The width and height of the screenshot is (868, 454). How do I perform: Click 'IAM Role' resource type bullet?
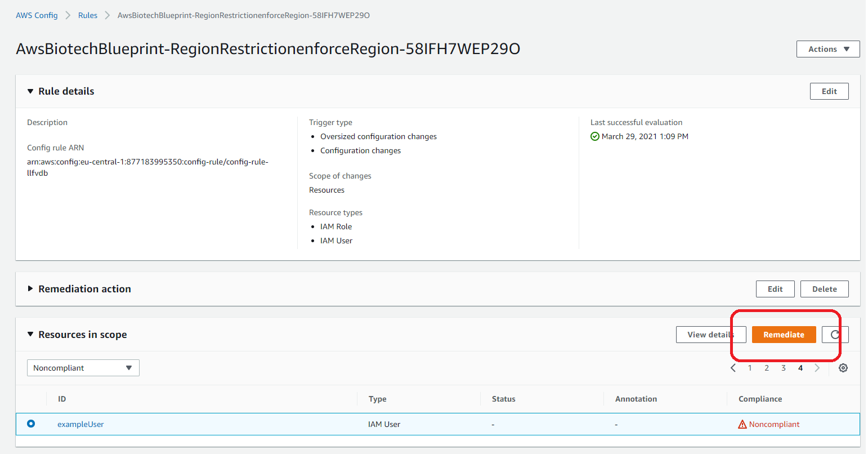point(336,226)
